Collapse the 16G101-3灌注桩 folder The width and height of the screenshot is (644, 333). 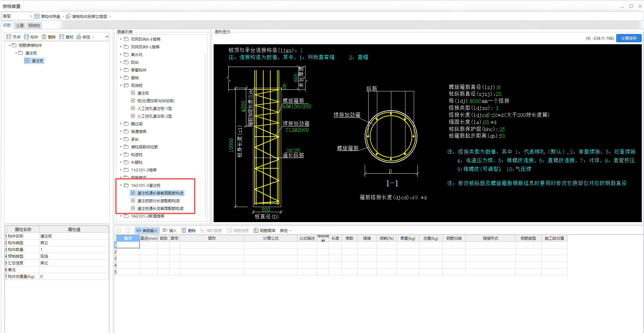[x=121, y=185]
